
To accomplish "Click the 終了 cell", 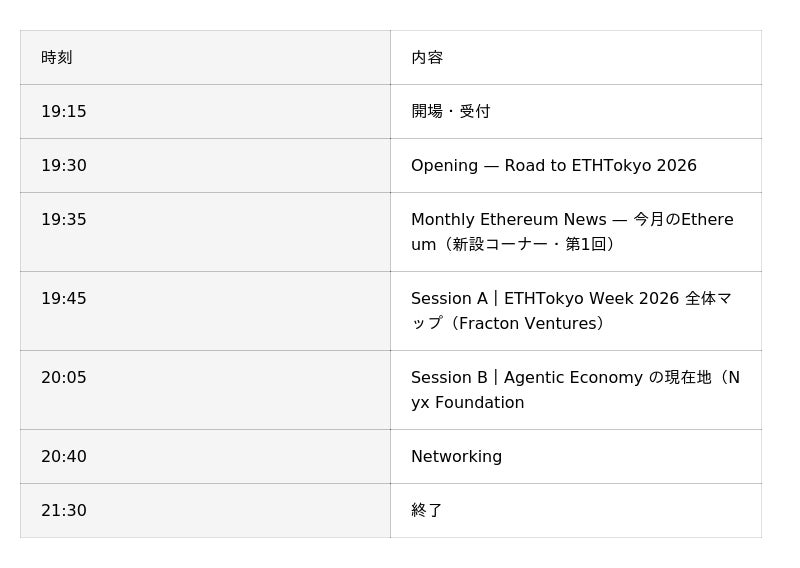I will point(576,511).
